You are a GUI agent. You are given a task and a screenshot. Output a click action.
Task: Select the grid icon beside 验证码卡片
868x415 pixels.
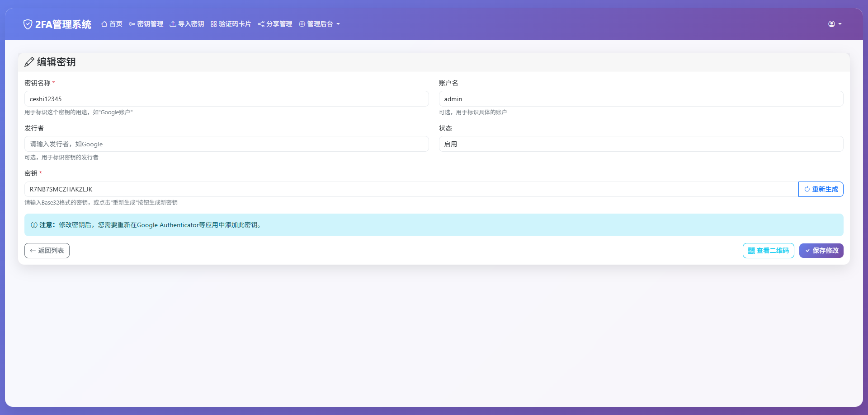tap(213, 24)
